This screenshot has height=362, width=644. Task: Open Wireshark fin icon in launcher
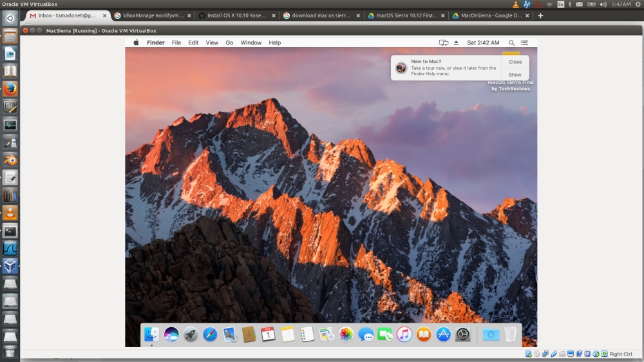tap(10, 248)
